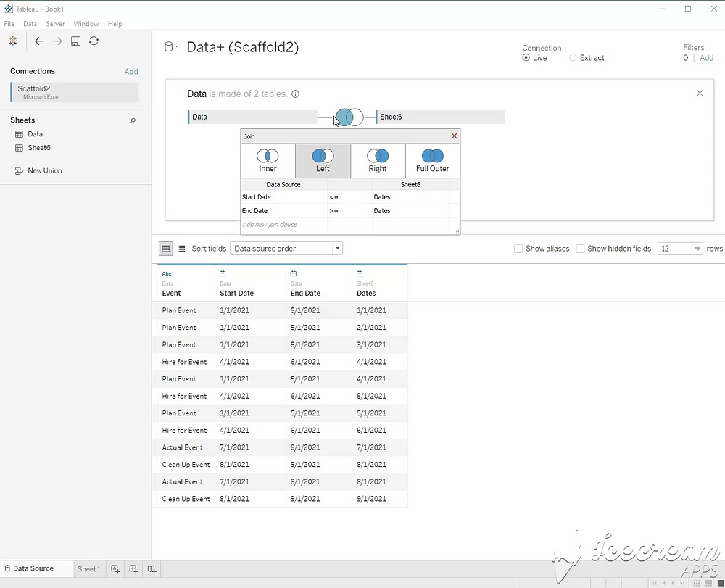Screen dimensions: 725x588
Task: Open the Window menu
Action: coord(86,24)
